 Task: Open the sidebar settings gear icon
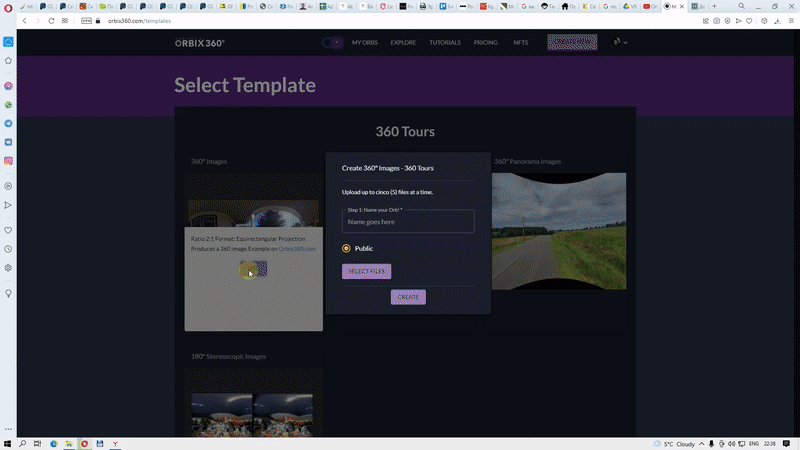click(8, 268)
